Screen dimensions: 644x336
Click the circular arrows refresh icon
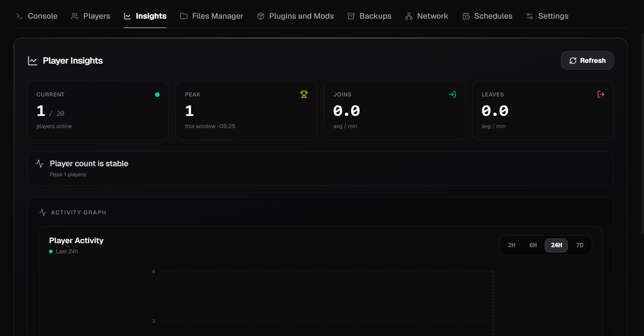pyautogui.click(x=573, y=60)
